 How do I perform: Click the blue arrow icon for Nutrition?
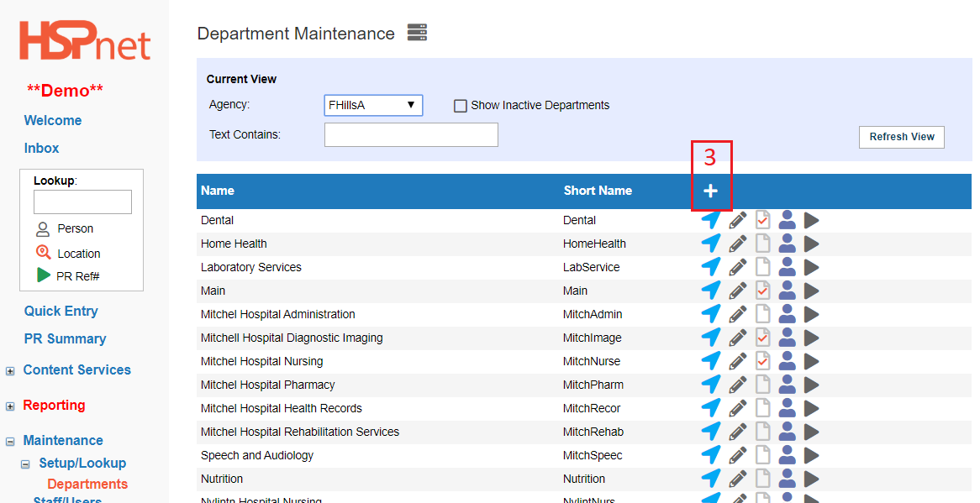click(710, 478)
